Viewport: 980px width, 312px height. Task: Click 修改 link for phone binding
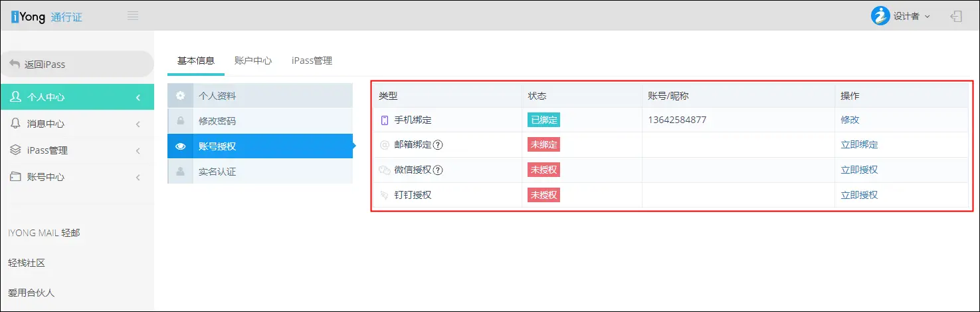850,120
